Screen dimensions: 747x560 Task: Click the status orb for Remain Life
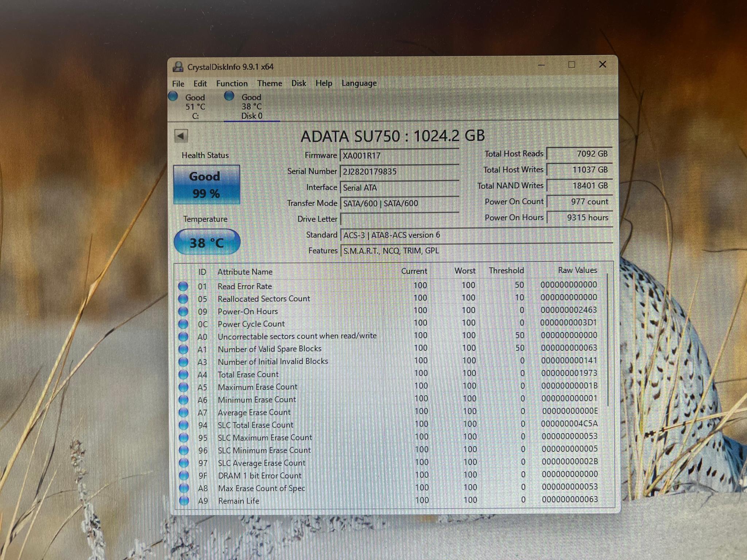tap(184, 501)
